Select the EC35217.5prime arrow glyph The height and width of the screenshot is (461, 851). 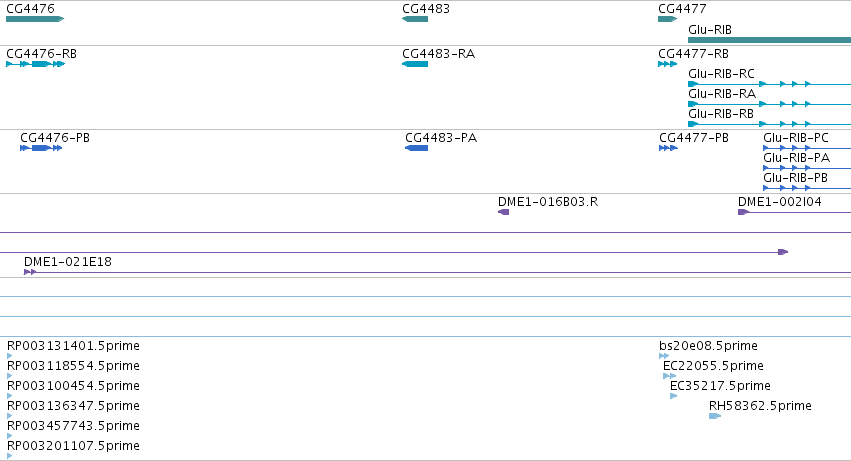(674, 396)
